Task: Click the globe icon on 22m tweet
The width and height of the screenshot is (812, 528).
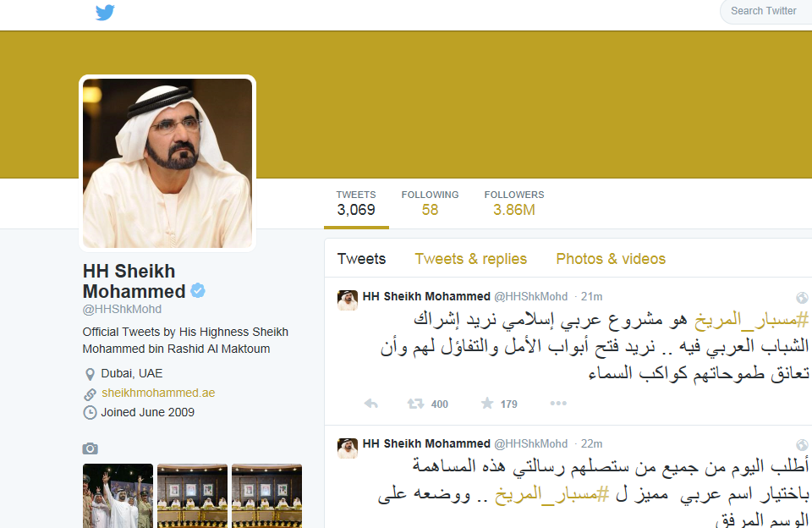Action: tap(802, 444)
